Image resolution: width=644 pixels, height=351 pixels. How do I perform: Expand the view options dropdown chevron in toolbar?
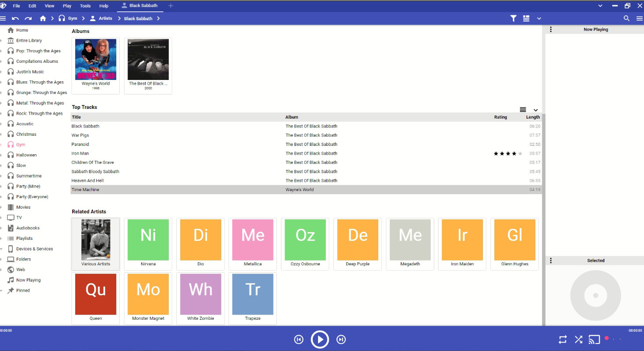pos(539,18)
